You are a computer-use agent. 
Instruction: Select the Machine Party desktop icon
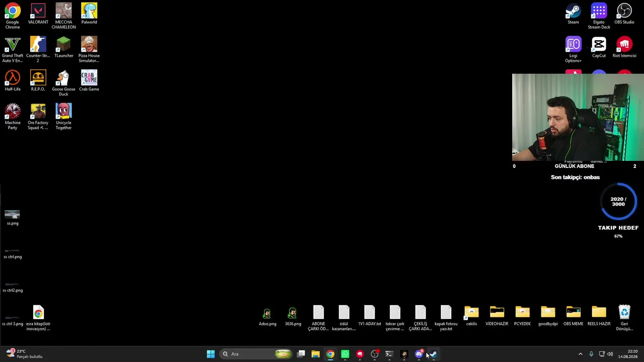pyautogui.click(x=13, y=117)
